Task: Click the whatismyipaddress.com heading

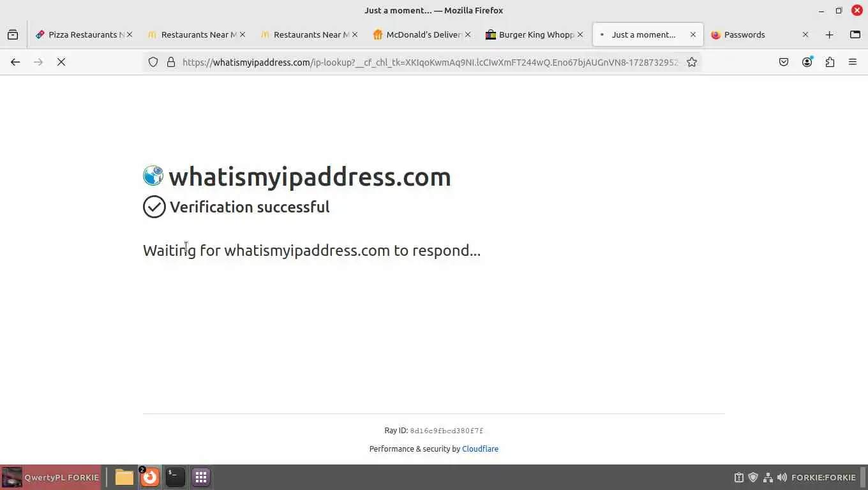Action: pos(310,176)
